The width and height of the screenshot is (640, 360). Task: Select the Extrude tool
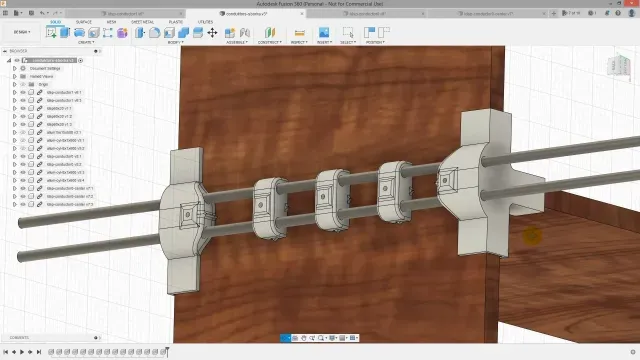(65, 33)
